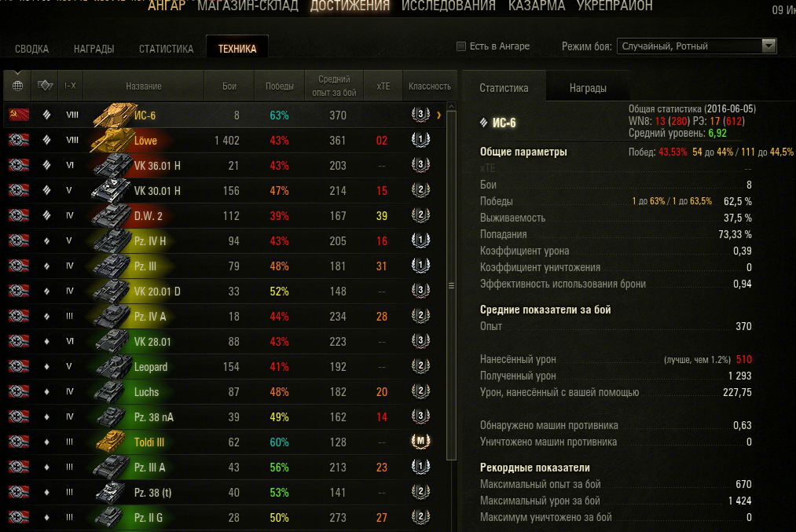Viewport: 796px width, 532px height.
Task: Click the 1 402 battles cell for Löwe
Action: (x=226, y=141)
